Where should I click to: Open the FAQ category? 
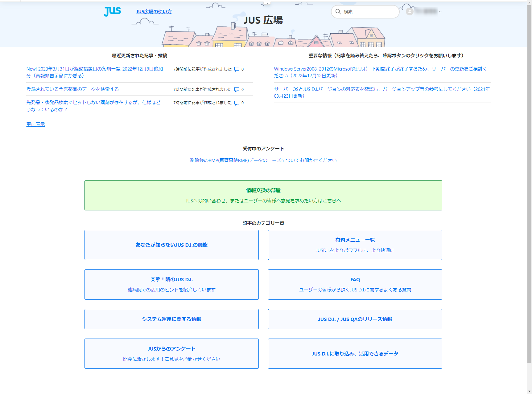355,284
